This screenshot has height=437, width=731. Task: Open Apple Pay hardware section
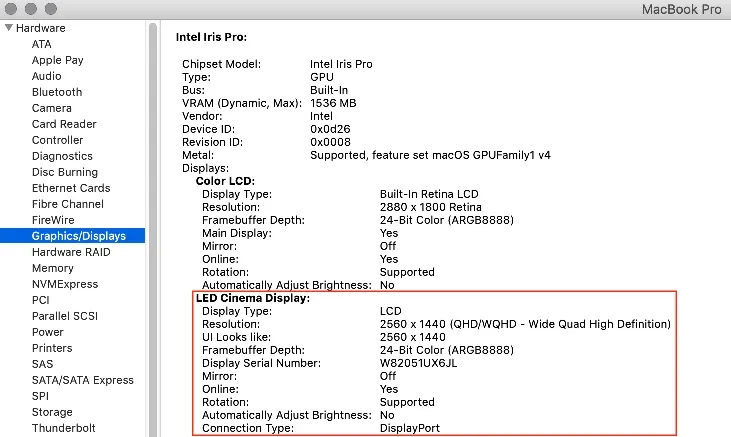pos(57,60)
